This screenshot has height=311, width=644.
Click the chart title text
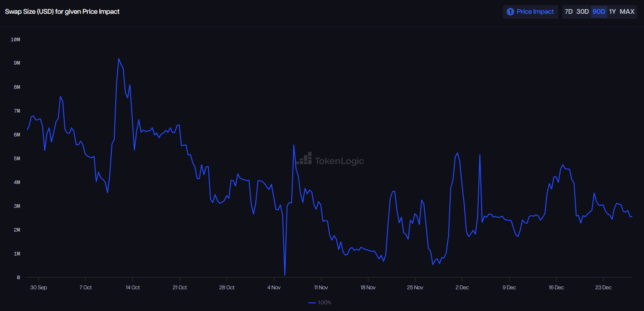62,12
